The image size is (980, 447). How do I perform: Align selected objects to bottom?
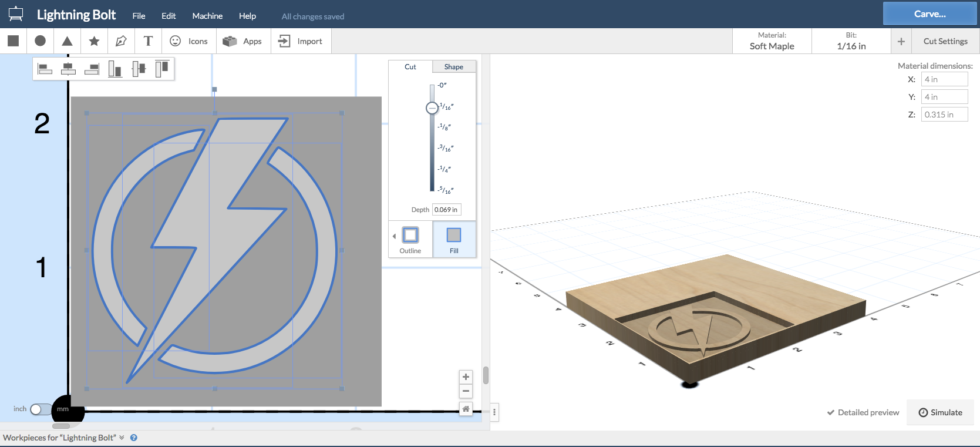pyautogui.click(x=116, y=69)
